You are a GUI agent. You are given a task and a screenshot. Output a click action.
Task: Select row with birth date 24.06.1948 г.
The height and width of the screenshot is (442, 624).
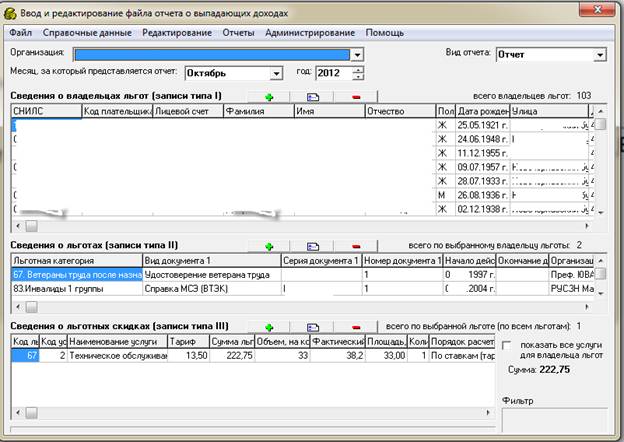tap(303, 139)
